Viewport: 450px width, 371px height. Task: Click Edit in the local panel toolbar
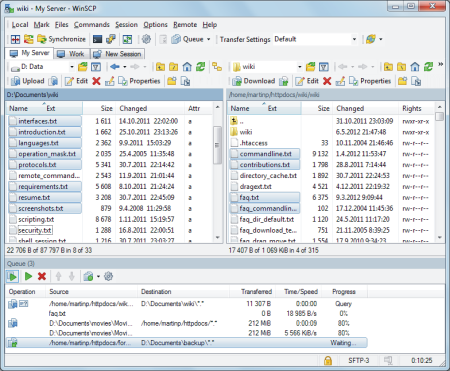click(x=76, y=81)
